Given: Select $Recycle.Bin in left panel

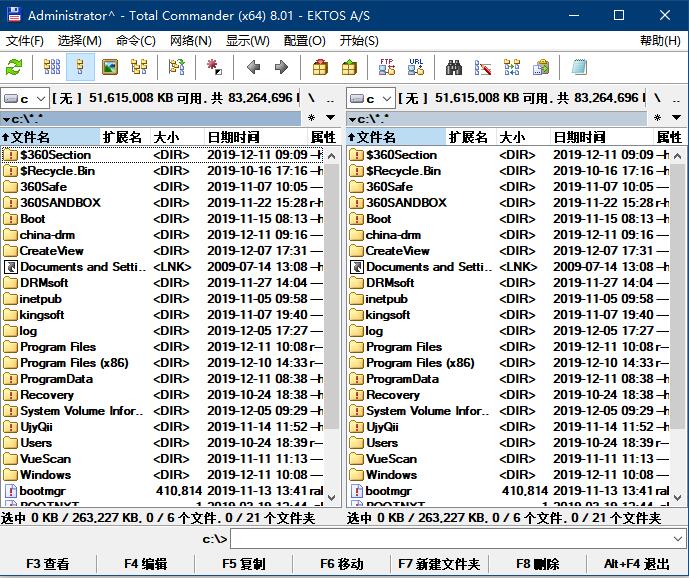Looking at the screenshot, I should [163, 171].
